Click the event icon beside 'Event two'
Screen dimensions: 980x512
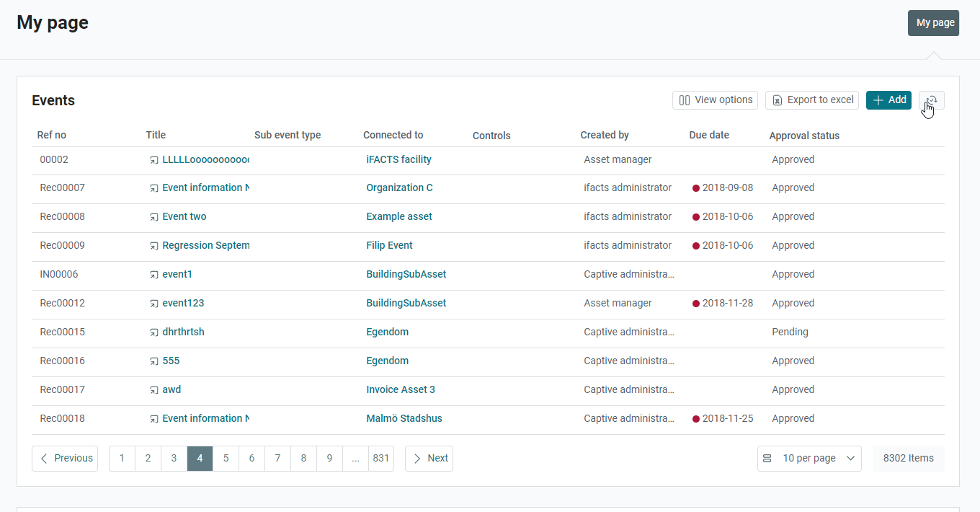click(153, 216)
